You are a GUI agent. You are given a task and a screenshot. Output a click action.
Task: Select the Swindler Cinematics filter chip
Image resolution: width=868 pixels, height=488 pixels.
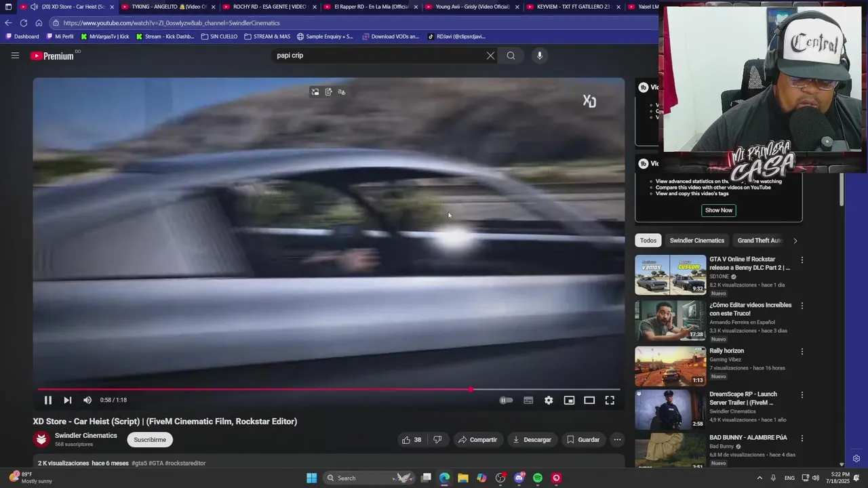click(697, 241)
